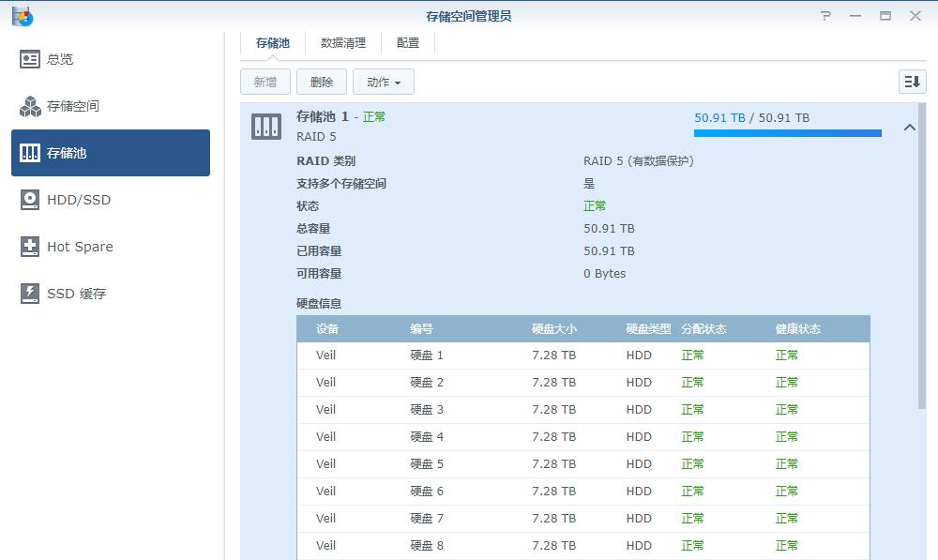Open the 配置 tab
The height and width of the screenshot is (560, 938).
point(407,42)
